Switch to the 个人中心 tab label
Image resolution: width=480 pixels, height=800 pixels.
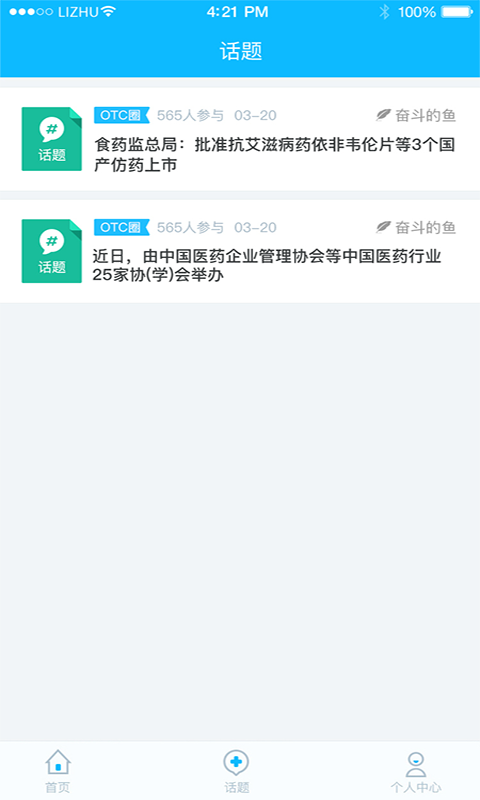tap(416, 787)
